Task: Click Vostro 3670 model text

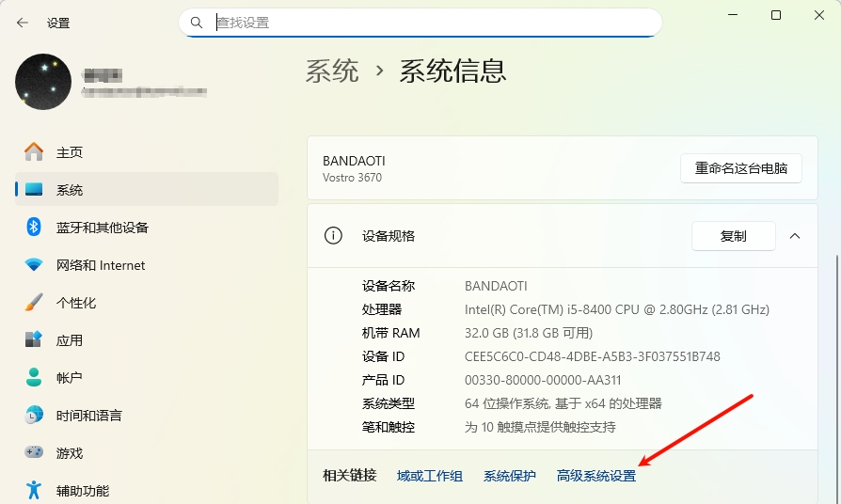Action: click(353, 178)
